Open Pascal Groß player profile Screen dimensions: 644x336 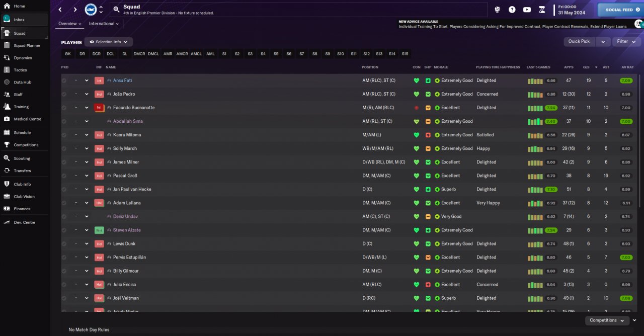tap(125, 176)
